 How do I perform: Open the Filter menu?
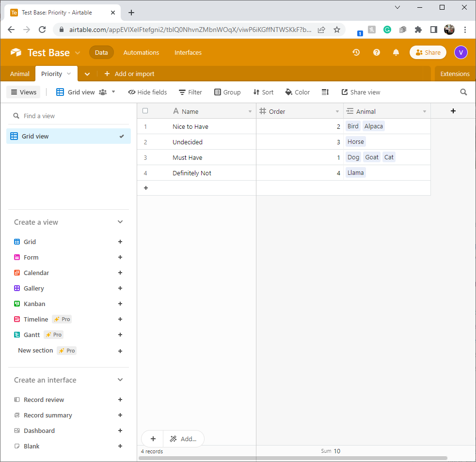coord(190,92)
